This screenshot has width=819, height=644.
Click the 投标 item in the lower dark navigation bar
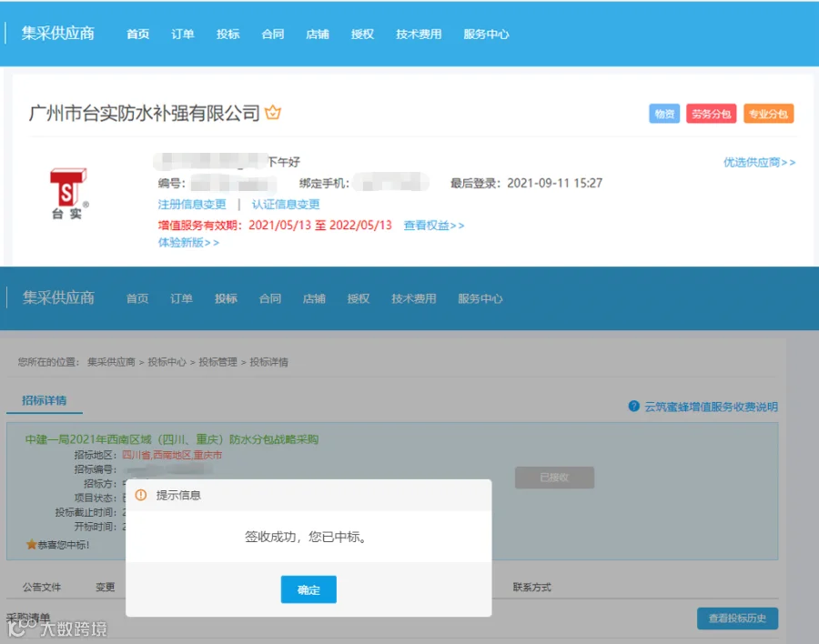click(x=226, y=298)
